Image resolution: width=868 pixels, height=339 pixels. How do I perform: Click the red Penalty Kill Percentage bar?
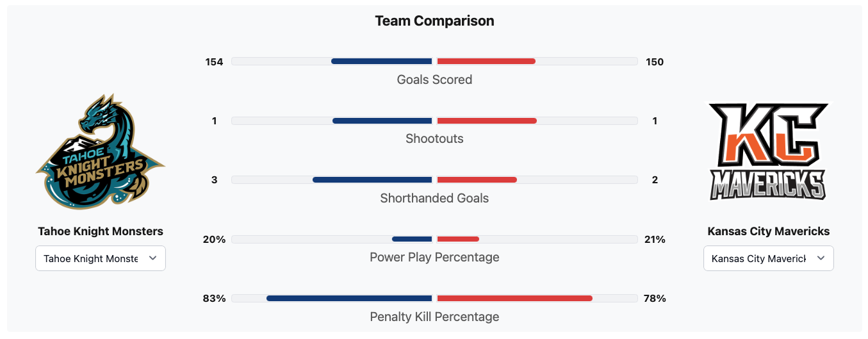click(514, 298)
